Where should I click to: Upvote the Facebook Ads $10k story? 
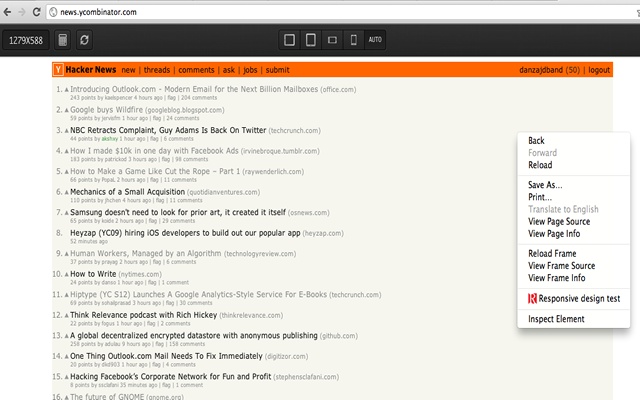point(67,151)
